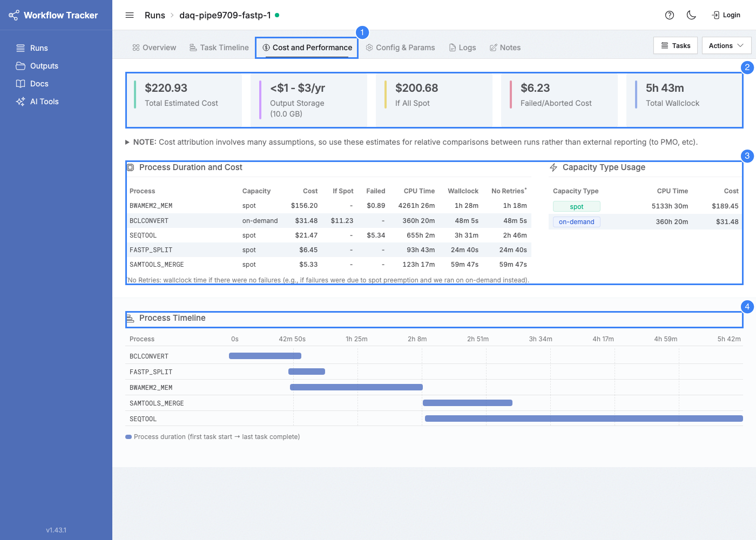Image resolution: width=756 pixels, height=540 pixels.
Task: Click the Runs breadcrumb link
Action: [155, 15]
